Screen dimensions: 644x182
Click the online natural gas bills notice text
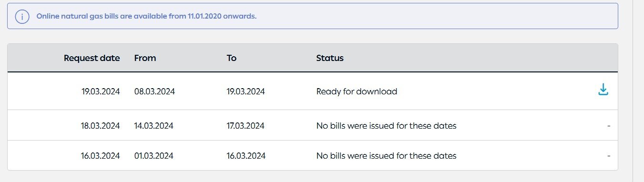(x=146, y=16)
